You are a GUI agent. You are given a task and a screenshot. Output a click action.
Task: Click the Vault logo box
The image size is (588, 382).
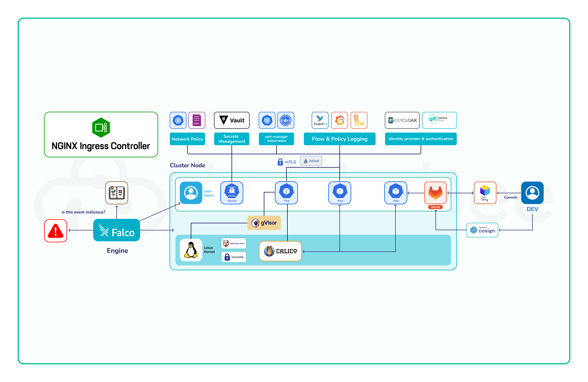coord(232,120)
